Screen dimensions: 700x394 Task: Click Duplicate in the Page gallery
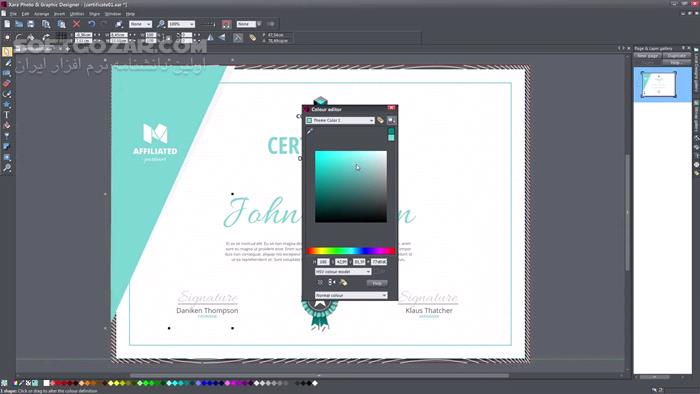(677, 56)
